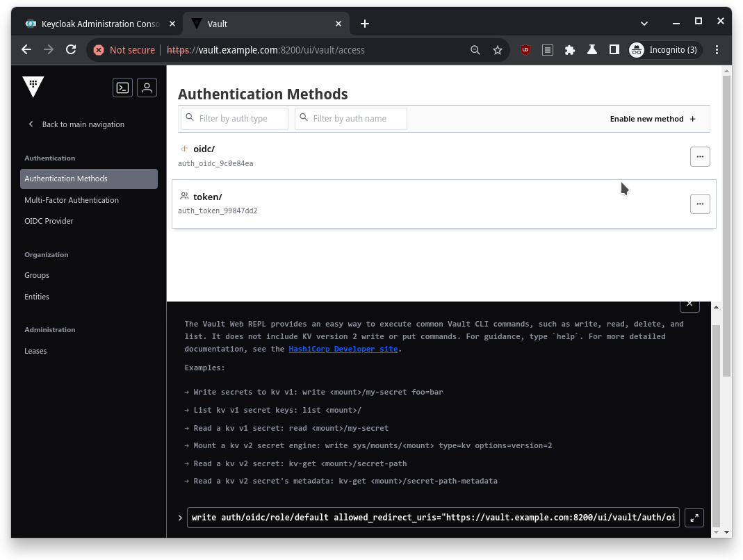
Task: Open Multi-Factor Authentication page
Action: click(x=72, y=200)
